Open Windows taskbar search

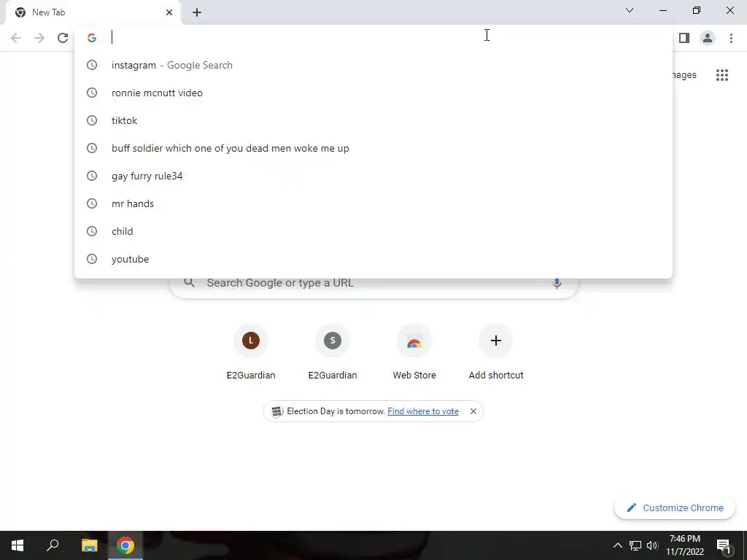53,545
